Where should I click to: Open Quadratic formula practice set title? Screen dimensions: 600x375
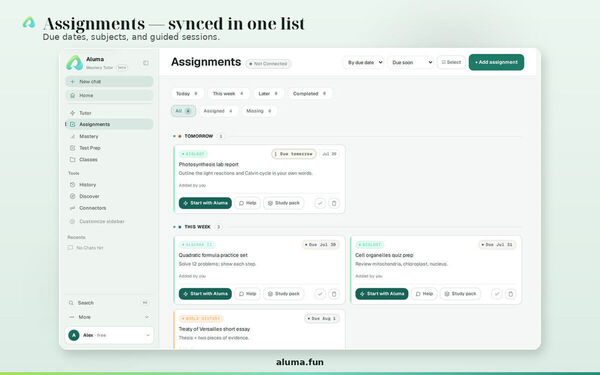[213, 255]
